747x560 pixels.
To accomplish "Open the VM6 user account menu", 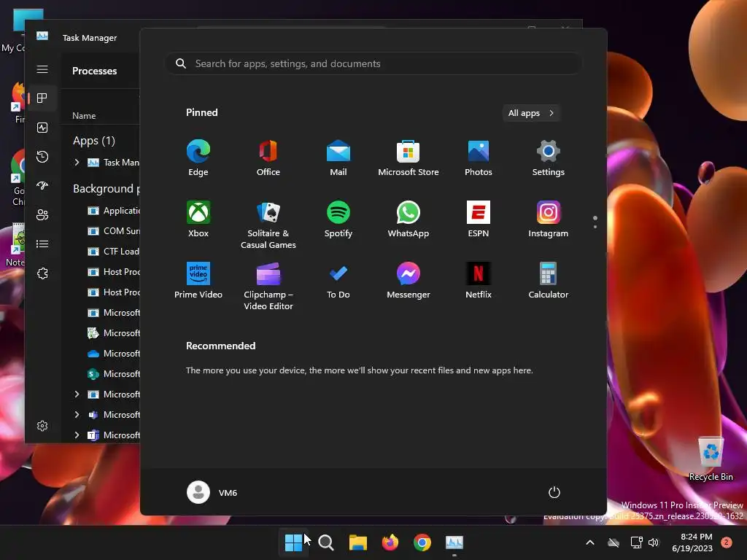I will click(212, 492).
